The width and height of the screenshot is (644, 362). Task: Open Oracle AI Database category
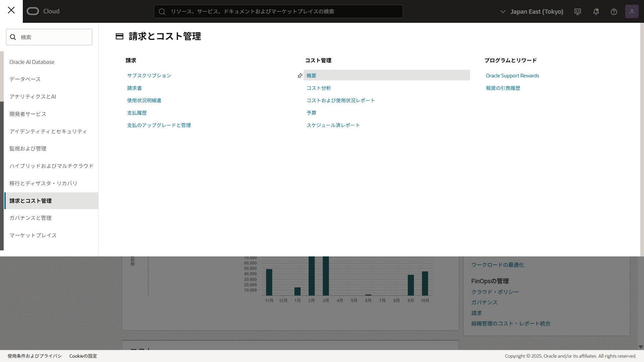point(32,62)
